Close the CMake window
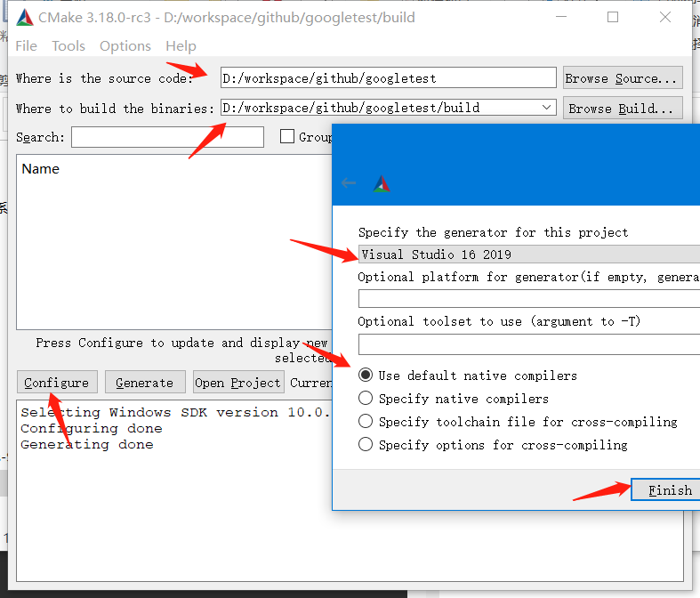The image size is (700, 598). click(x=665, y=17)
